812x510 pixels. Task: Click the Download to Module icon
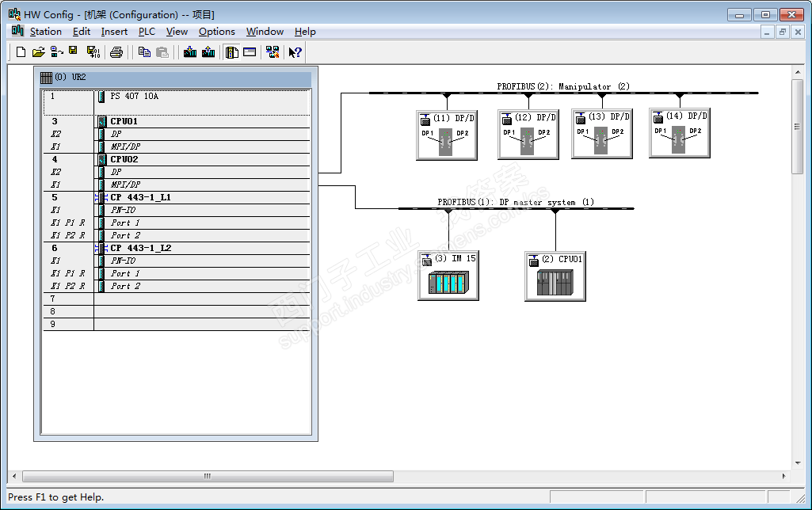click(x=190, y=51)
